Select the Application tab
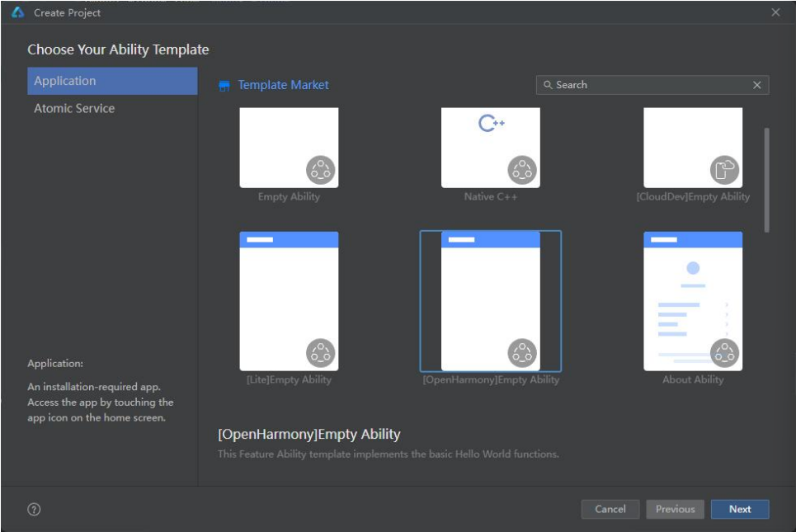This screenshot has height=532, width=796. pyautogui.click(x=112, y=81)
